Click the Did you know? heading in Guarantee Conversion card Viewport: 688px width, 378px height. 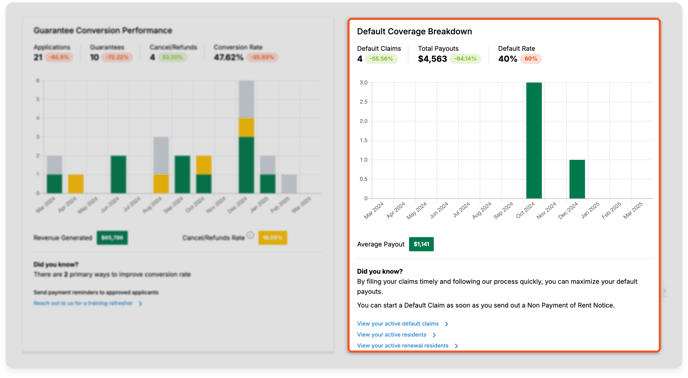click(56, 264)
